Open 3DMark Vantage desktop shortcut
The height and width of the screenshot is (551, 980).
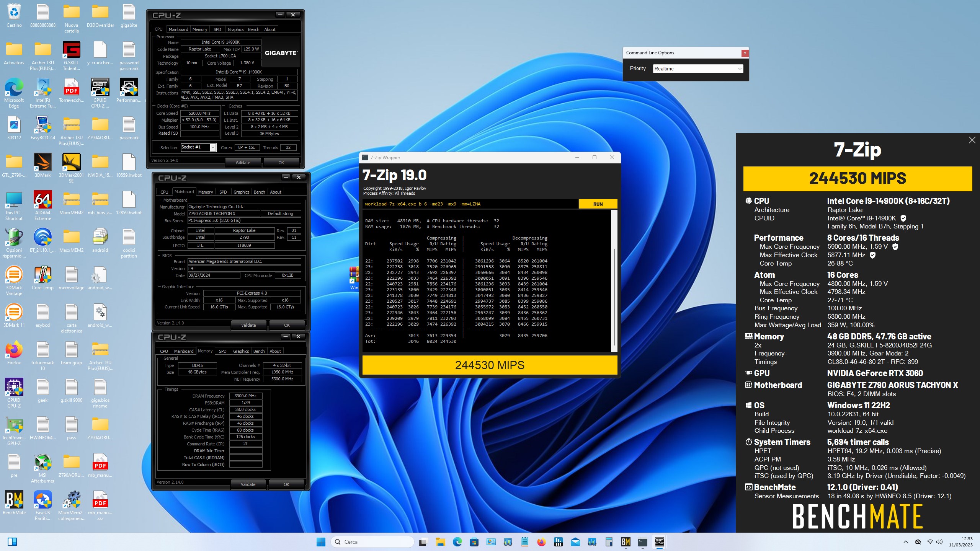click(14, 281)
